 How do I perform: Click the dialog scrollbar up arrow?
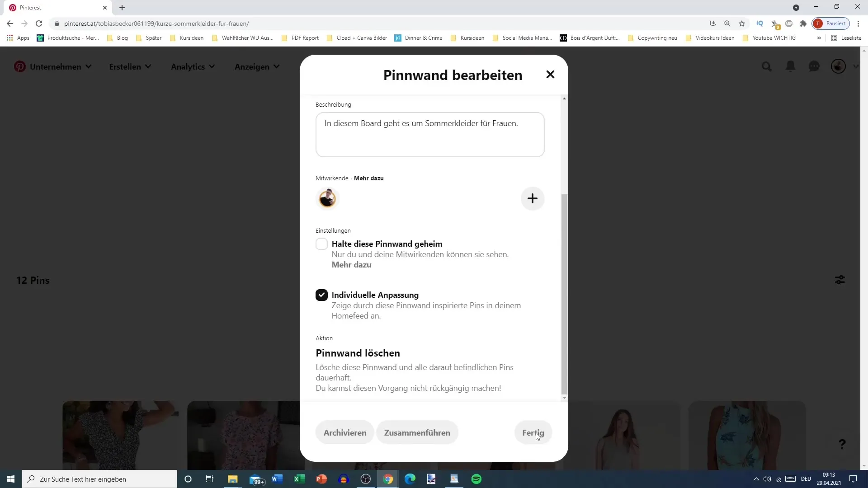(x=564, y=99)
